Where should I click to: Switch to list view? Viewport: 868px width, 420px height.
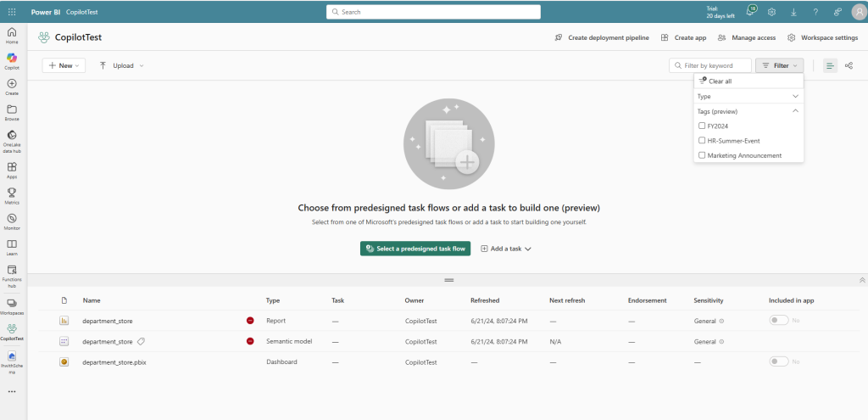click(x=830, y=65)
